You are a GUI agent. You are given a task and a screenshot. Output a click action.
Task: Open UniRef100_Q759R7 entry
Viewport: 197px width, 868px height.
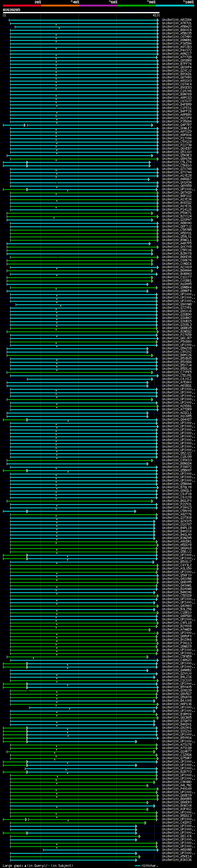(176, 758)
